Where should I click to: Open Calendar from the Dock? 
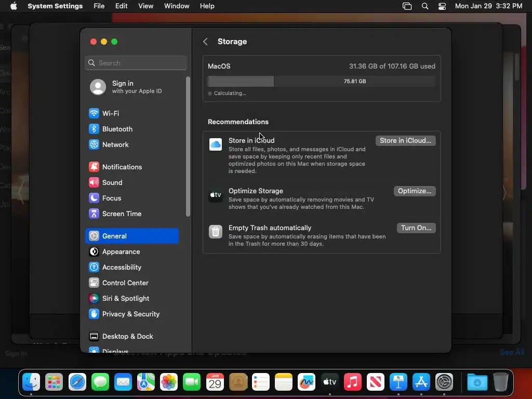click(215, 382)
